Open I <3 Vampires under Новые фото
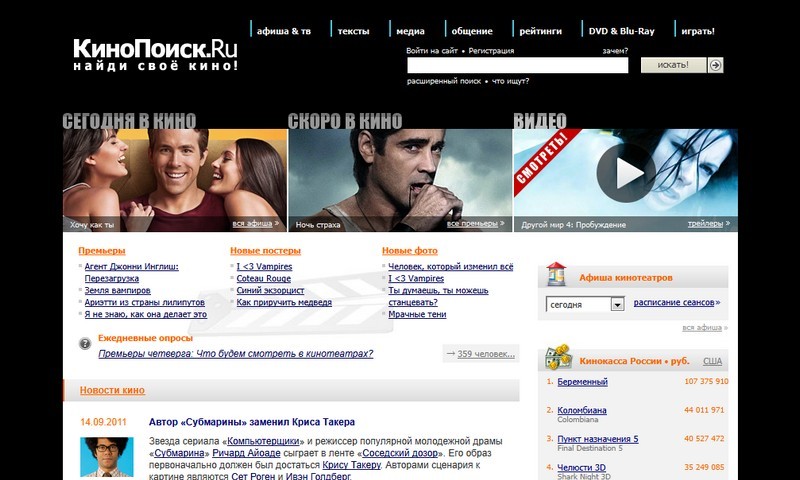Viewport: 800px width, 480px height. [x=416, y=279]
